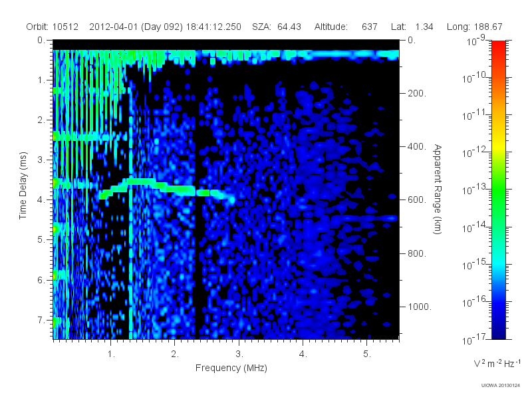Click the 10^-9 colorbar label
Viewport: 532px width, 399px height.
476,41
